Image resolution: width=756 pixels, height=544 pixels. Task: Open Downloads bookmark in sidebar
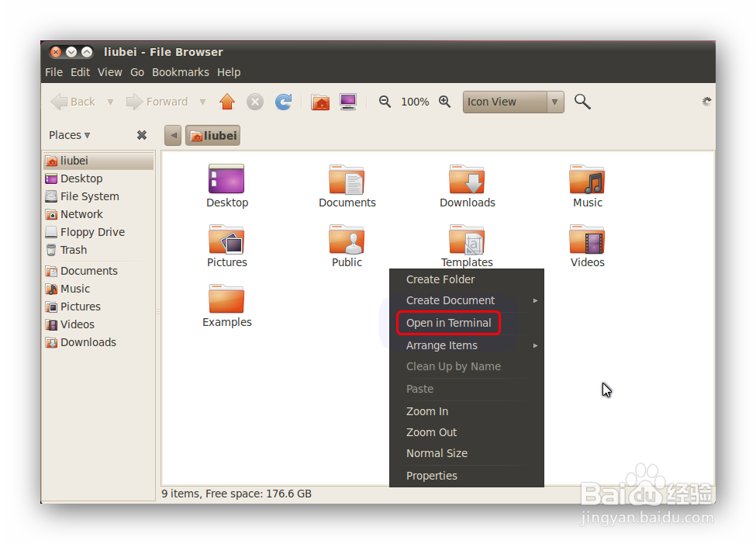(x=98, y=342)
